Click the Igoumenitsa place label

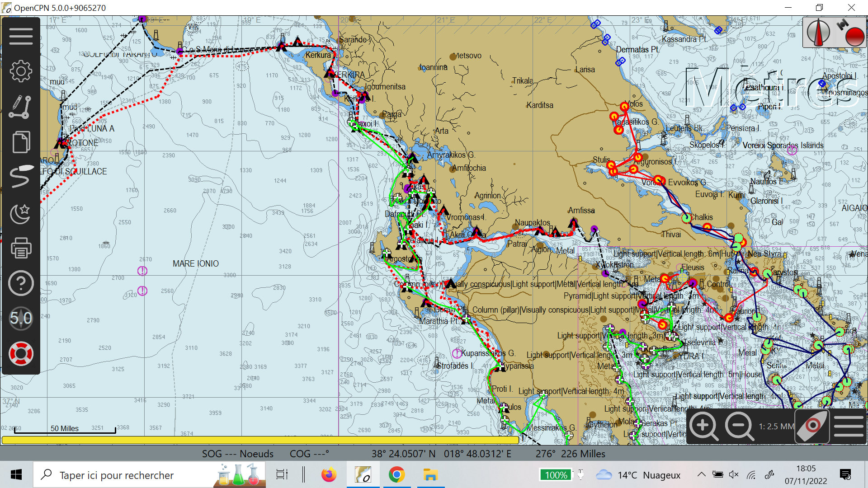(386, 87)
